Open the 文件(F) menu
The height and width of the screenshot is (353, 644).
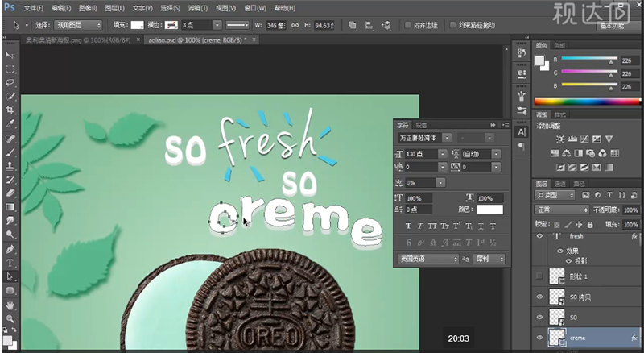tap(33, 8)
